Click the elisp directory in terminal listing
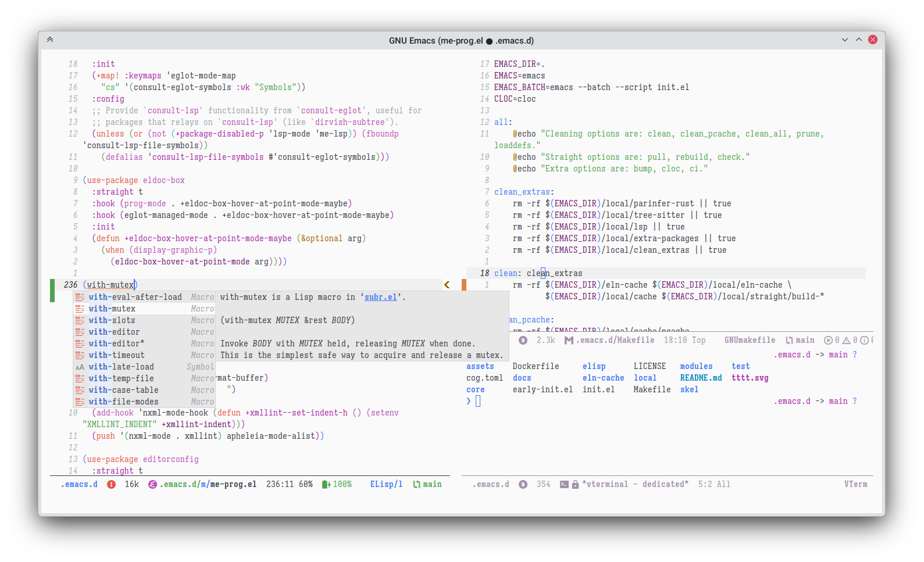Viewport: 924px width, 562px height. 594,366
